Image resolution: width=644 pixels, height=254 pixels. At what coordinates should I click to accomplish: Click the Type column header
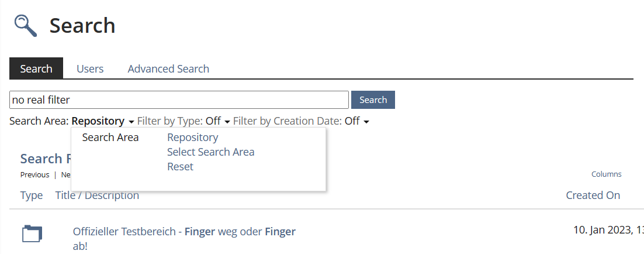[32, 195]
